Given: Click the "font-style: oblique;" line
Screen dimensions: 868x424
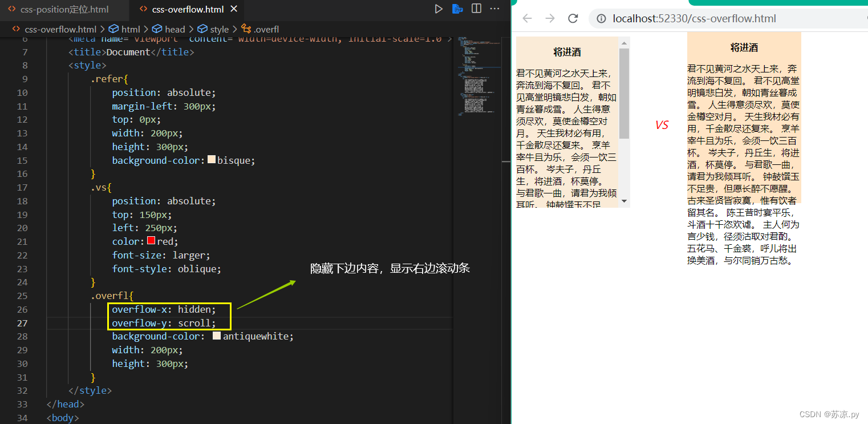Looking at the screenshot, I should tap(167, 268).
